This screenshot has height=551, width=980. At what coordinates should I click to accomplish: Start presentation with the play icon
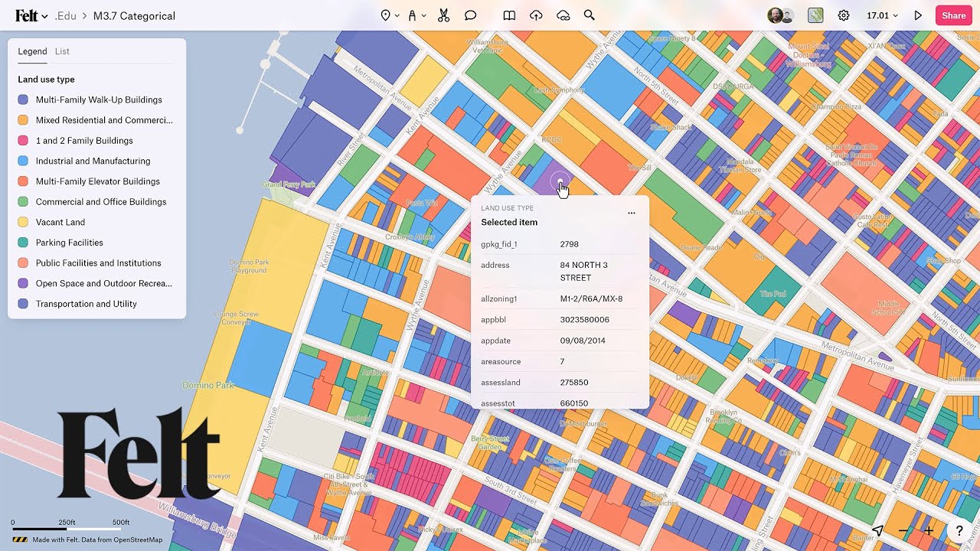coord(918,15)
